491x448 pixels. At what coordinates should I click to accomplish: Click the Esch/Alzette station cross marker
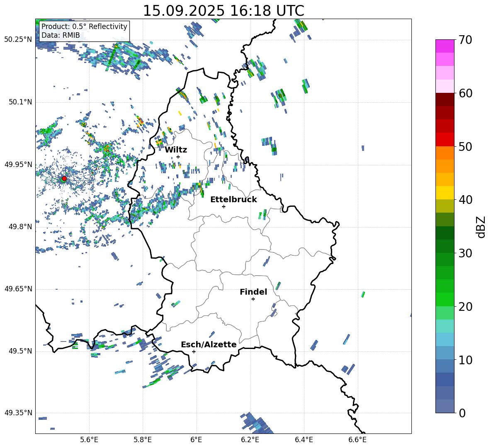pos(194,351)
